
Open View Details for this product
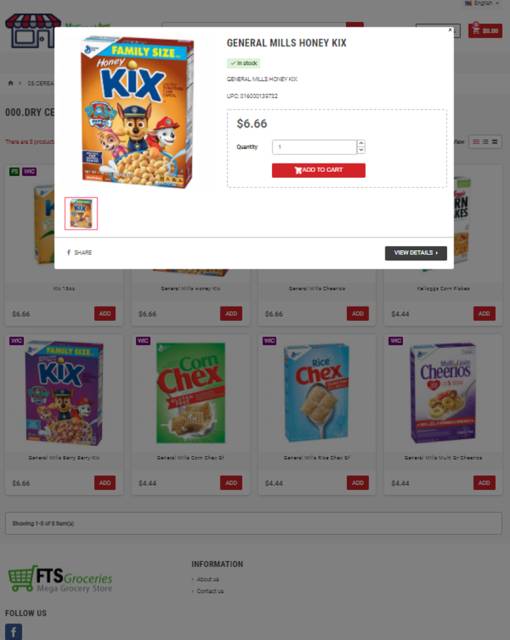[x=416, y=253]
